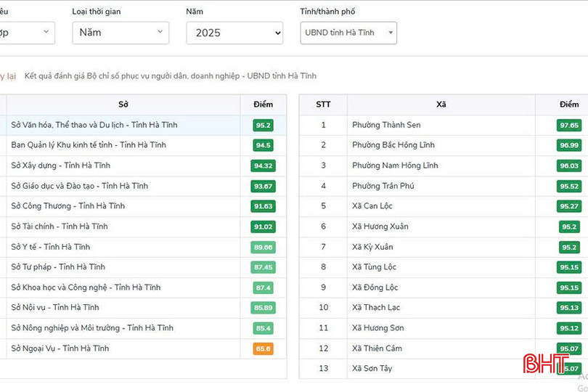The width and height of the screenshot is (588, 392).
Task: Click Sở Giáo dục và Đào tạo row
Action: [80, 186]
